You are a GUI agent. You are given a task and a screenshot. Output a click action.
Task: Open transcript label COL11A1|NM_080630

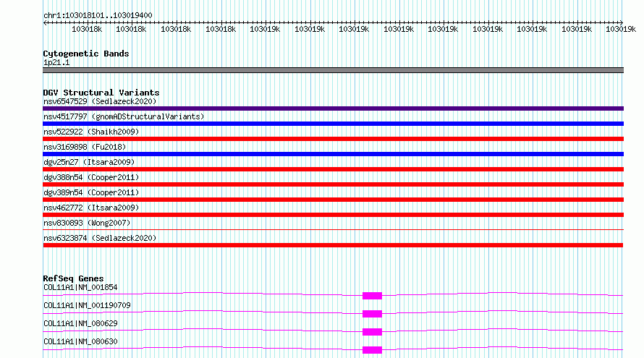[x=80, y=341]
